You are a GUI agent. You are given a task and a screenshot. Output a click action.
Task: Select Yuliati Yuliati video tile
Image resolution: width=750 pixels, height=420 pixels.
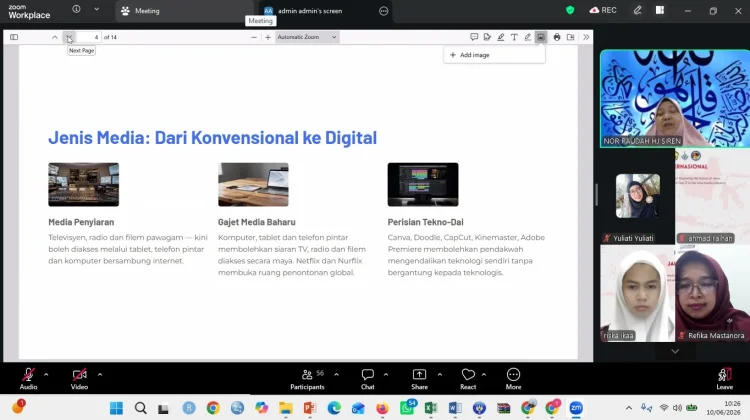[x=637, y=196]
